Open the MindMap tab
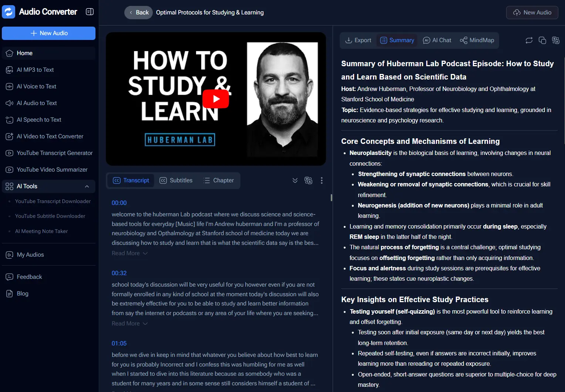 pyautogui.click(x=477, y=40)
